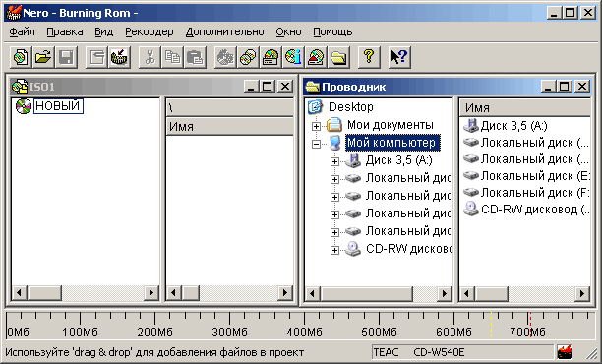This screenshot has width=602, height=364.
Task: Expand the Диск 3,5 (A:) tree node
Action: point(334,161)
